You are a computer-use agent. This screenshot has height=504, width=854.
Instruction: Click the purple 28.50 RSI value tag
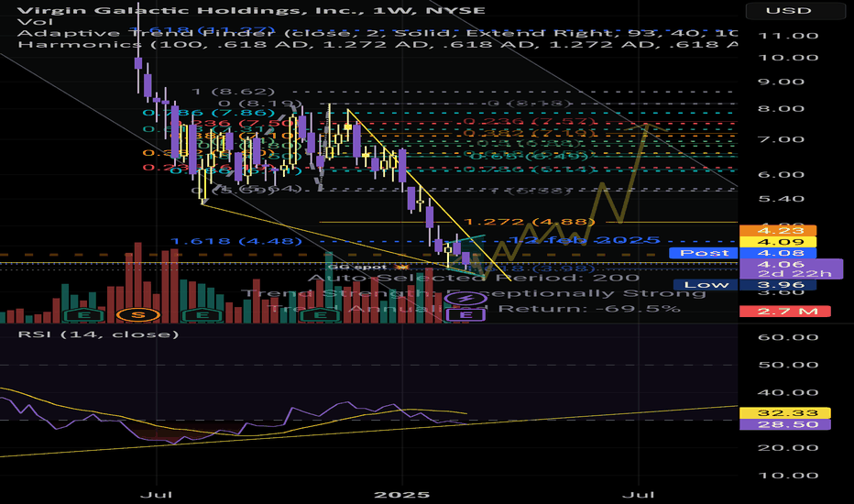pos(785,424)
